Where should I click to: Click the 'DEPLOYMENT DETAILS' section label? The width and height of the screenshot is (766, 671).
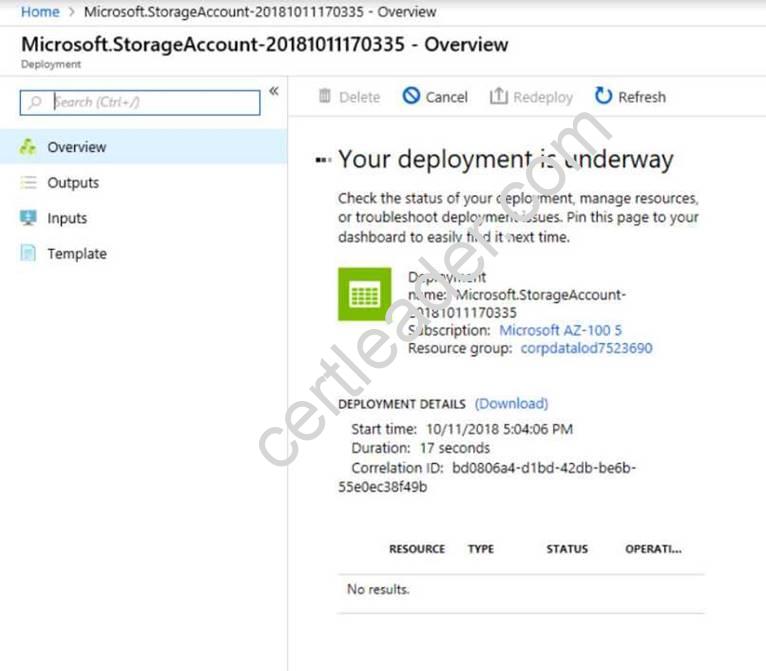pyautogui.click(x=402, y=404)
